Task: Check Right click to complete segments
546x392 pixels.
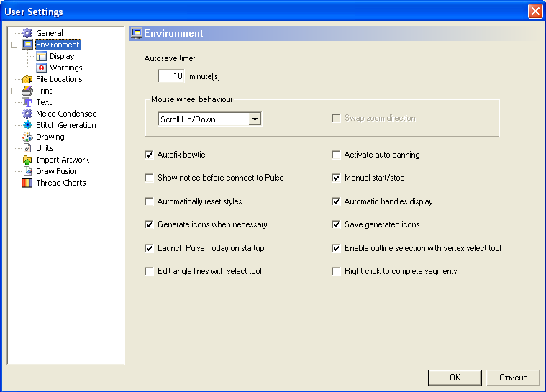Action: (x=336, y=271)
